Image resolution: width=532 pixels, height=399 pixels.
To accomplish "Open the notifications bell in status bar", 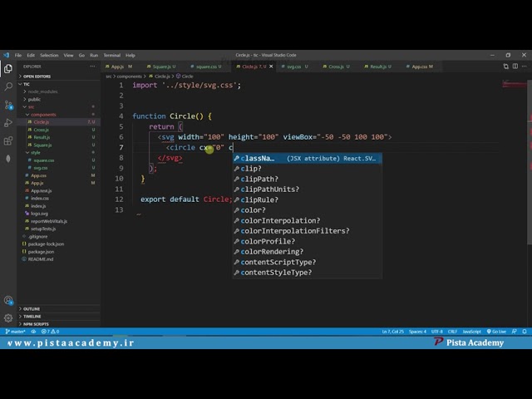I will click(525, 332).
